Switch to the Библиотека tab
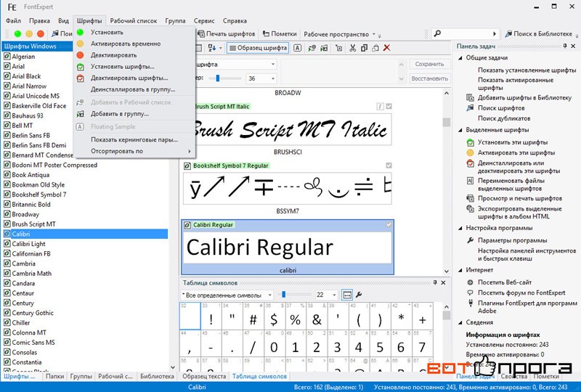The height and width of the screenshot is (392, 581). click(x=157, y=376)
